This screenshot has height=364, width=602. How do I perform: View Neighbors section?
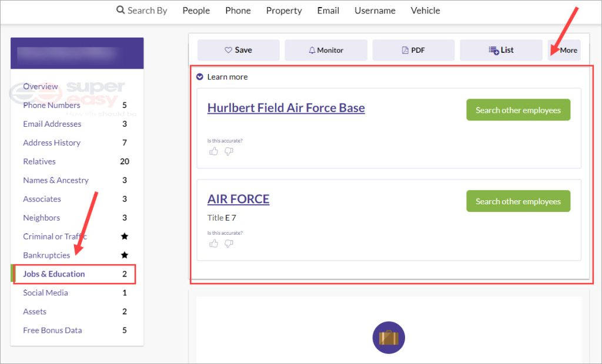(42, 218)
